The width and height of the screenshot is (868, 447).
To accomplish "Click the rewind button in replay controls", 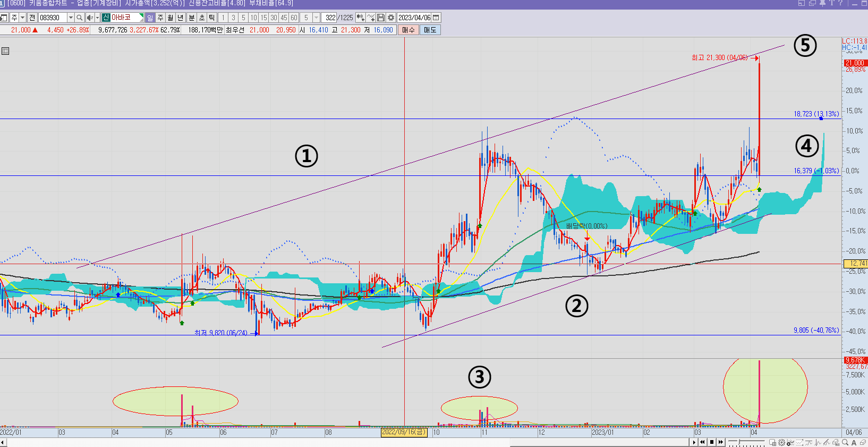I will [x=702, y=442].
